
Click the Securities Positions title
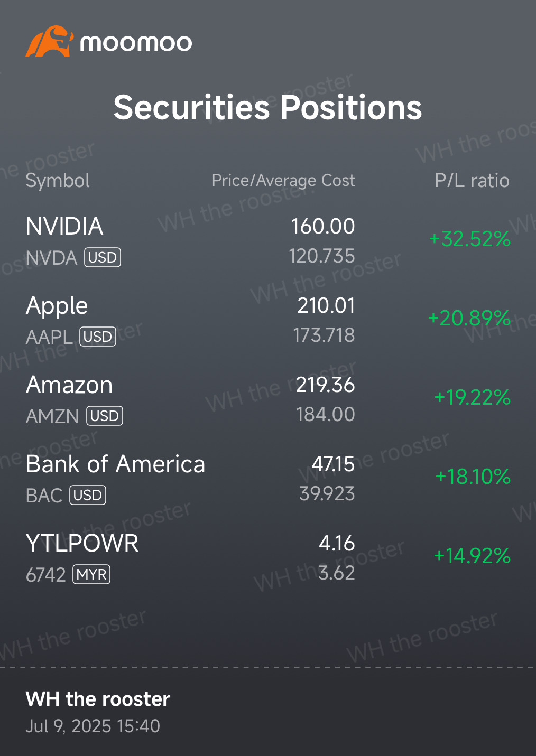coord(268,108)
